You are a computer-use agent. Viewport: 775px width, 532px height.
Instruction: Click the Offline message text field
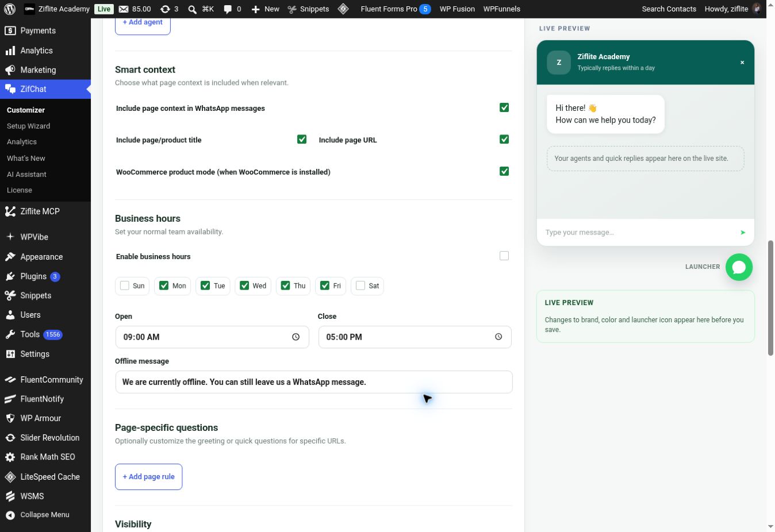(x=313, y=382)
